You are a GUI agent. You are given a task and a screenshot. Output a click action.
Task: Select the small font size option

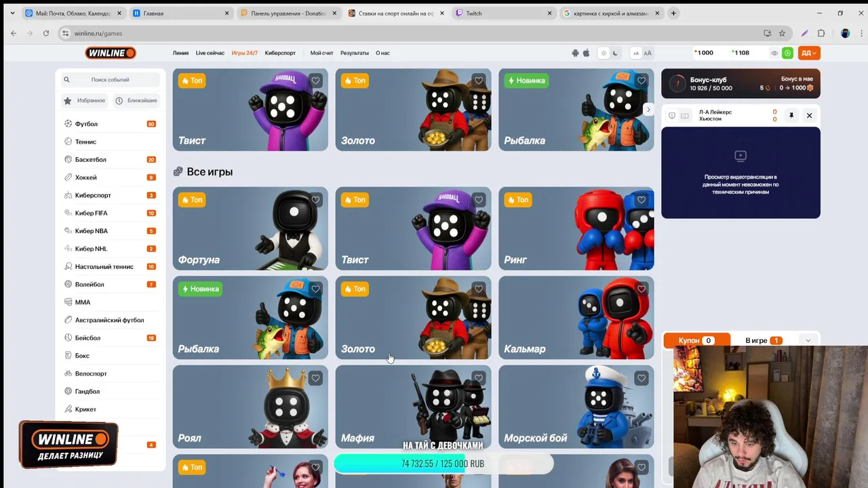tap(636, 53)
